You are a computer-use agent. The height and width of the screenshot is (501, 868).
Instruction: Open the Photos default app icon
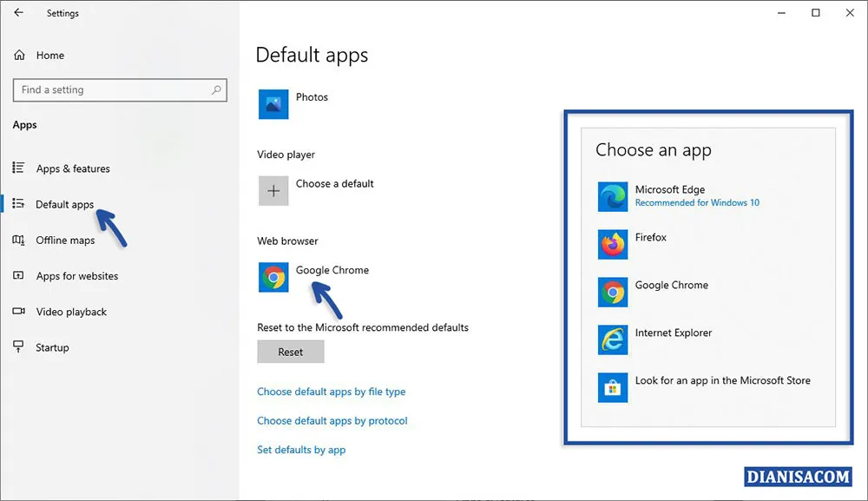click(273, 103)
